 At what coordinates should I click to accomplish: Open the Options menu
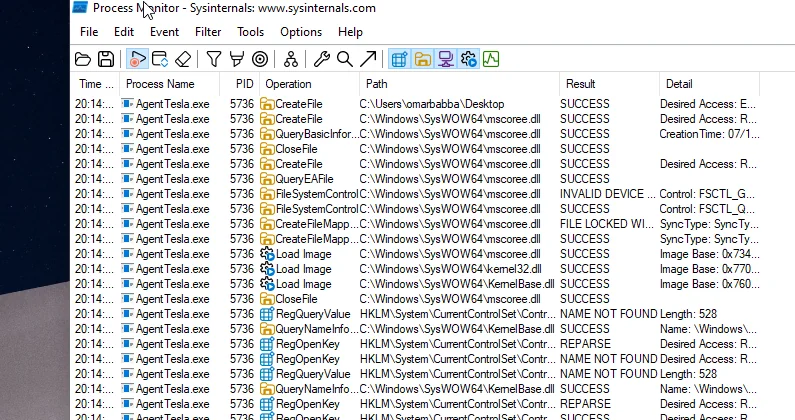click(x=301, y=32)
